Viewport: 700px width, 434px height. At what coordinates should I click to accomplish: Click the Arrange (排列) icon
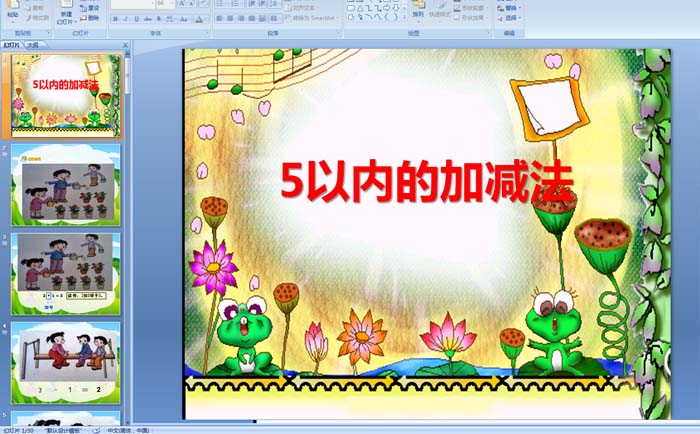point(417,11)
